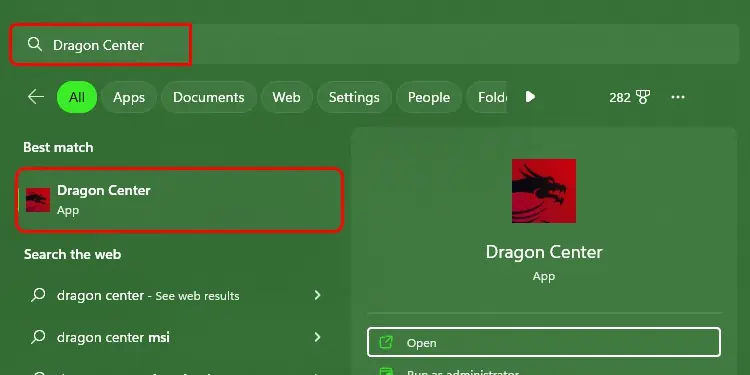Switch to the People filter tab
This screenshot has width=750, height=375.
[x=429, y=97]
